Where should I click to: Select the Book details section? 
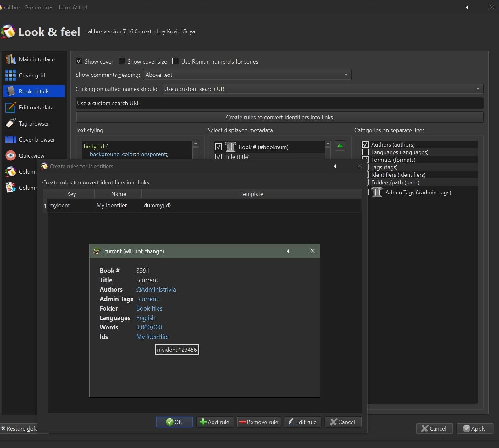click(34, 91)
